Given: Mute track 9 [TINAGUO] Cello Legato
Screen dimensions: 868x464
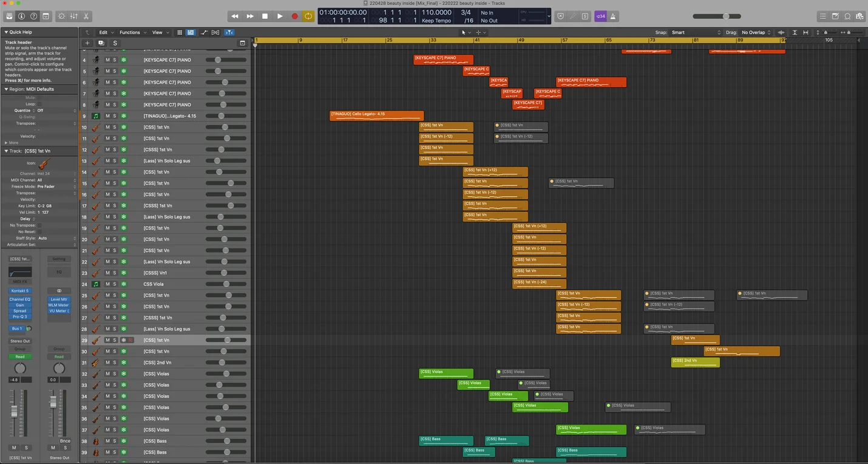Looking at the screenshot, I should tap(107, 116).
